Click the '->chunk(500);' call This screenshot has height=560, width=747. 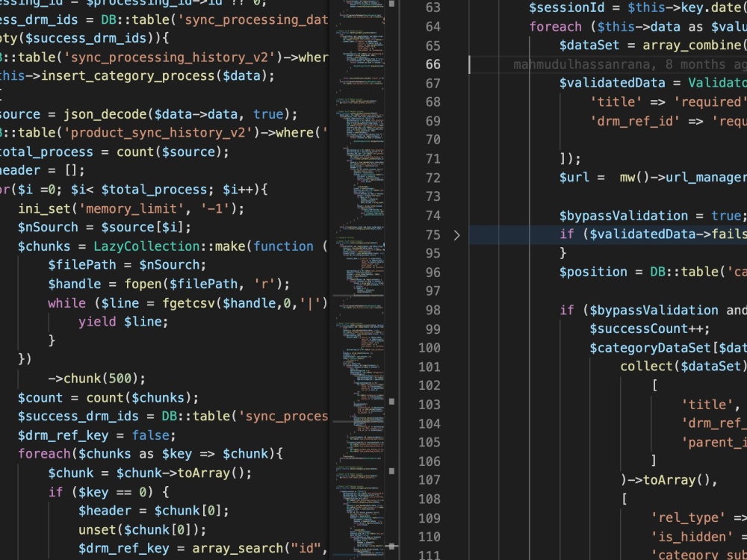click(x=96, y=379)
